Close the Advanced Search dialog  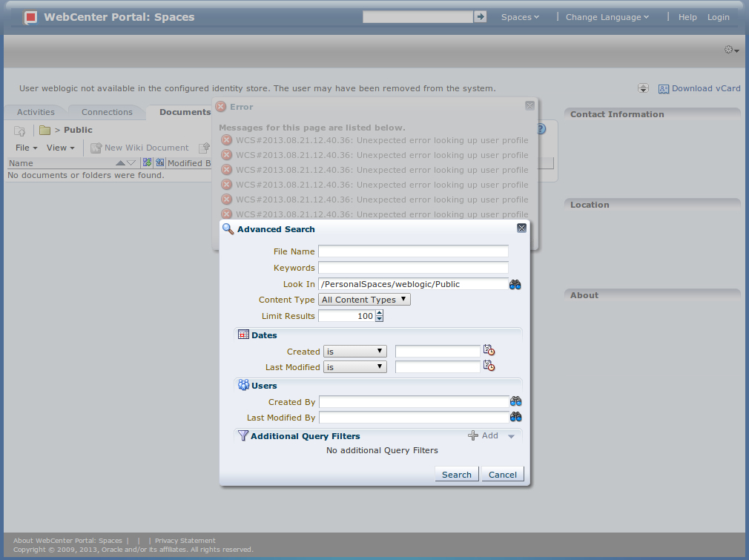[x=521, y=228]
